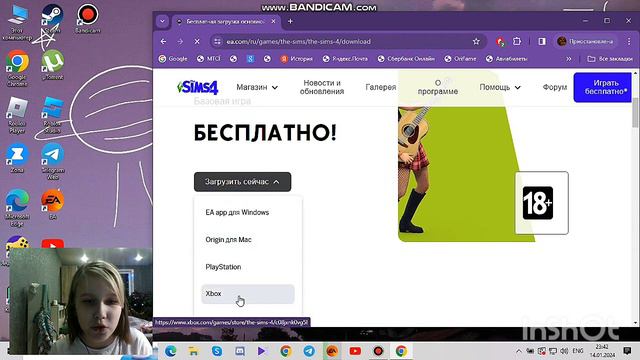
Task: Select the Roblox Studio desktop icon
Action: pyautogui.click(x=52, y=115)
